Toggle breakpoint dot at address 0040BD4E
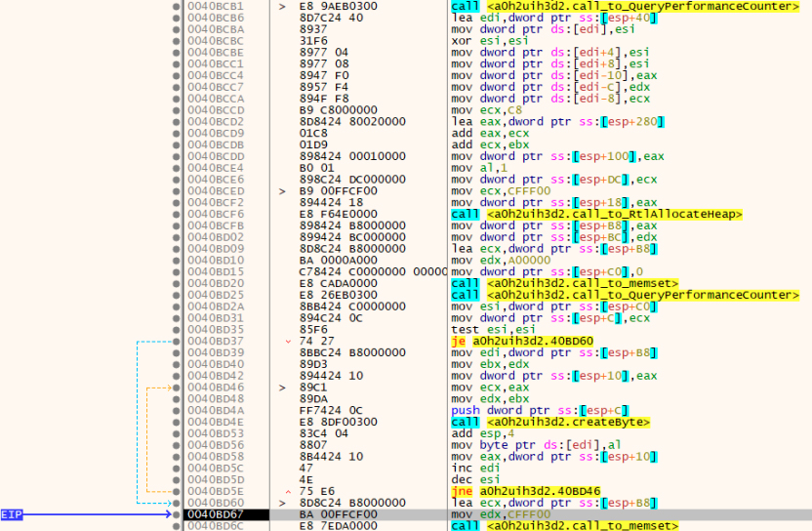This screenshot has height=531, width=812. coord(176,422)
